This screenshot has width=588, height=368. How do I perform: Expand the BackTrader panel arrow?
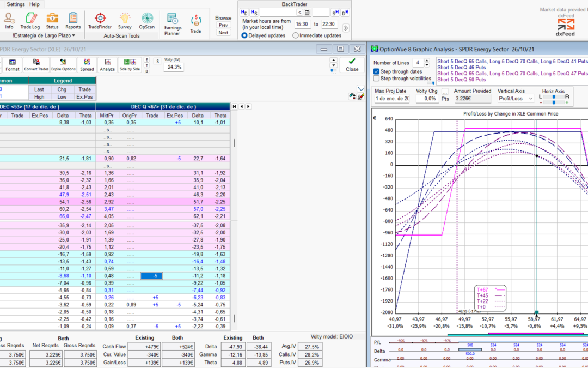click(346, 28)
